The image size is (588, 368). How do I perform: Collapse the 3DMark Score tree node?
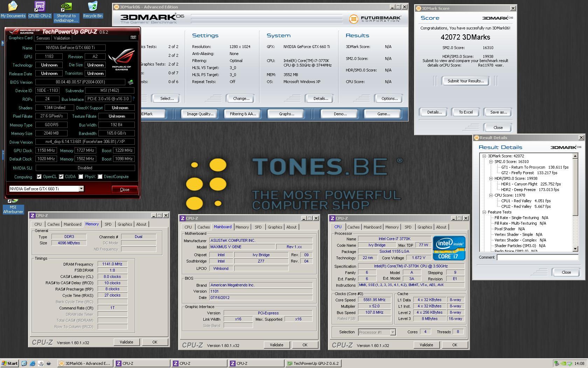(x=484, y=156)
